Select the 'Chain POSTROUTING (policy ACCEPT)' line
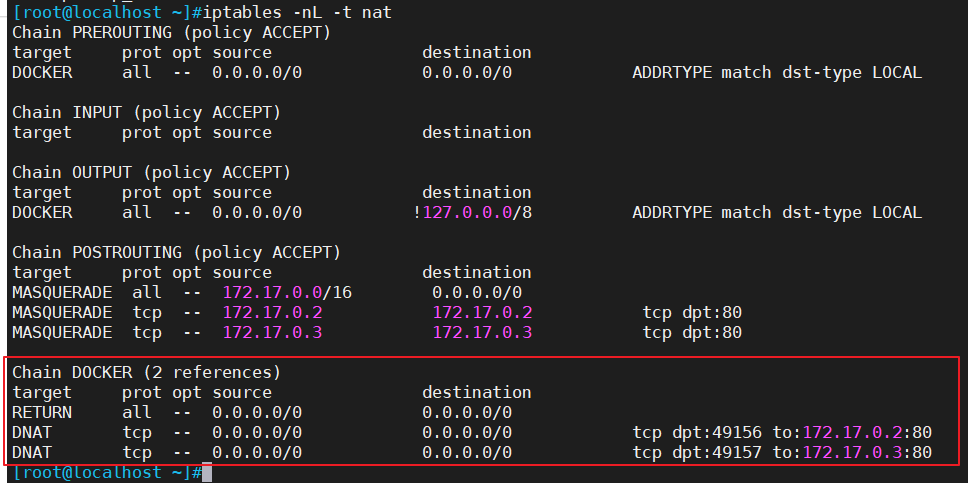Viewport: 968px width, 483px height. click(x=177, y=252)
